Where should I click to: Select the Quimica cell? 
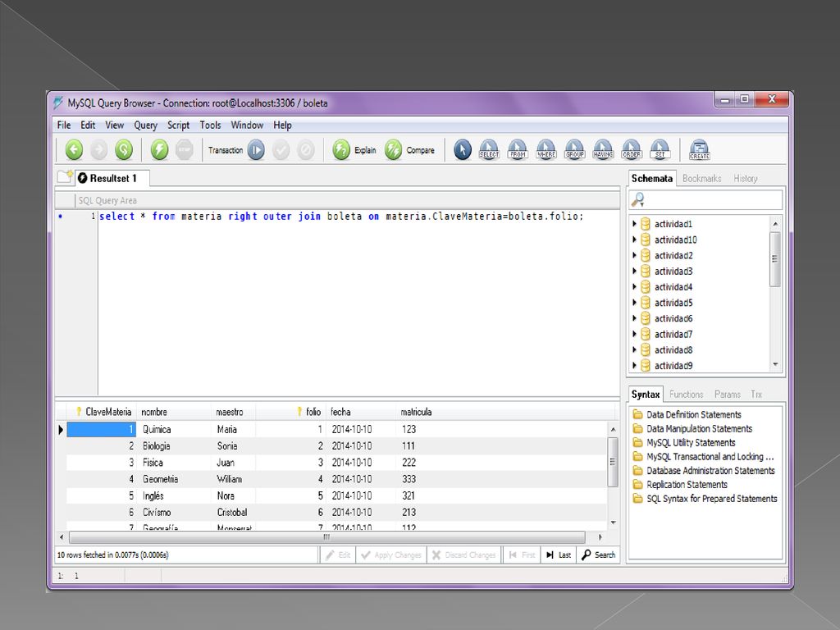click(175, 430)
